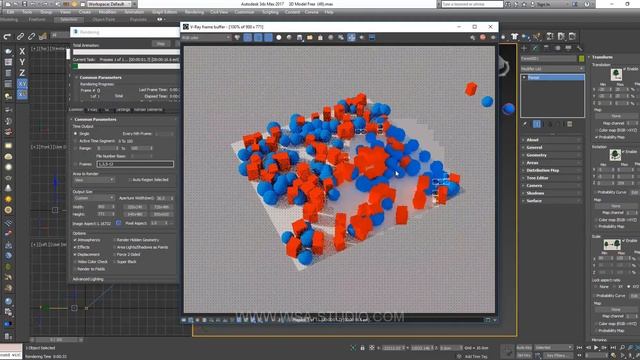This screenshot has height=360, width=640.
Task: Select the Select and Link tool
Action: click(x=20, y=36)
